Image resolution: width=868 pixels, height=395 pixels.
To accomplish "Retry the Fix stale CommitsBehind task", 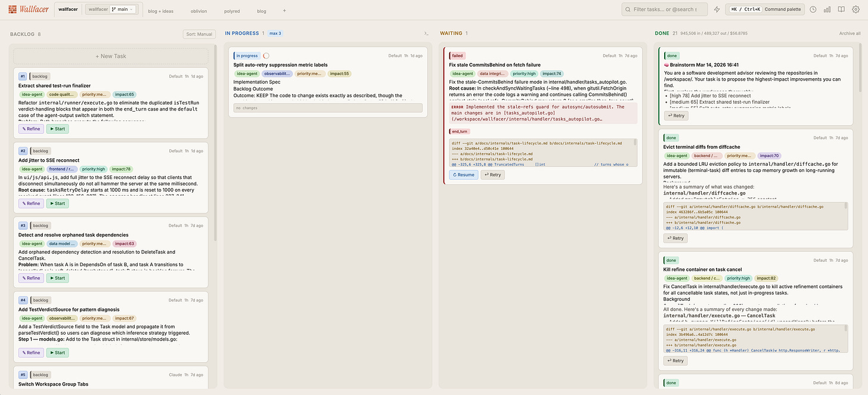I will coord(492,175).
